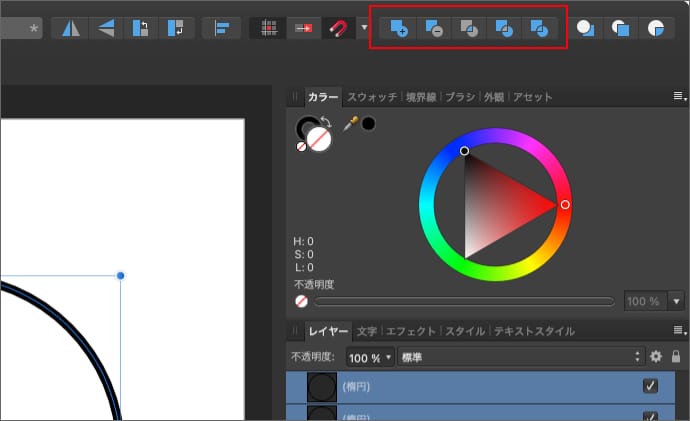Toggle visibility checkbox of the second 楕円 layer
Image resolution: width=690 pixels, height=421 pixels.
(650, 416)
